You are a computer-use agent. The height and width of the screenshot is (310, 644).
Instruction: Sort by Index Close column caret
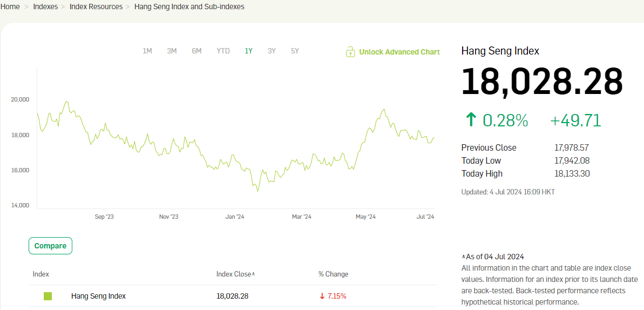pyautogui.click(x=253, y=274)
